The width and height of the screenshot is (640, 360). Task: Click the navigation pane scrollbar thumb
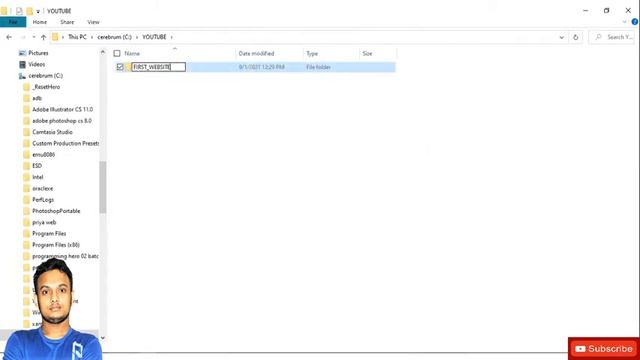point(102,187)
